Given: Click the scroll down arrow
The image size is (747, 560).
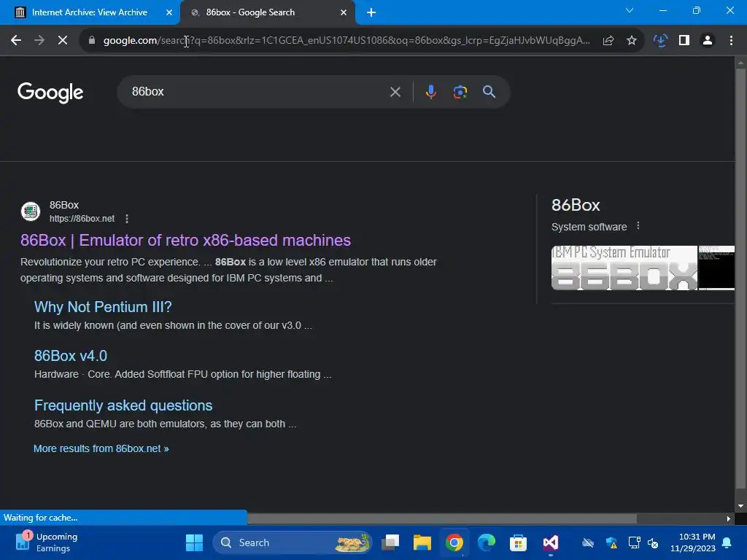Looking at the screenshot, I should click(x=740, y=506).
